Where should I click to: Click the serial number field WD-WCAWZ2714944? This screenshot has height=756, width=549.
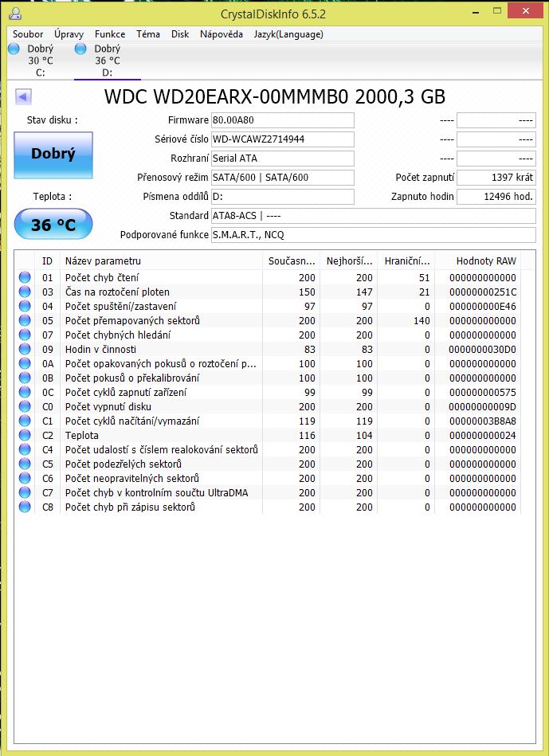click(283, 139)
